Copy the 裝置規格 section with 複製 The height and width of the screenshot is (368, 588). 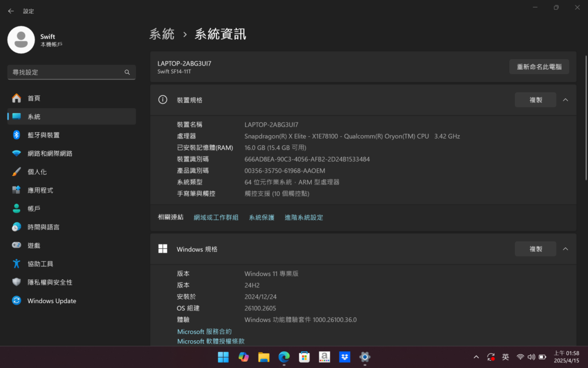(536, 100)
